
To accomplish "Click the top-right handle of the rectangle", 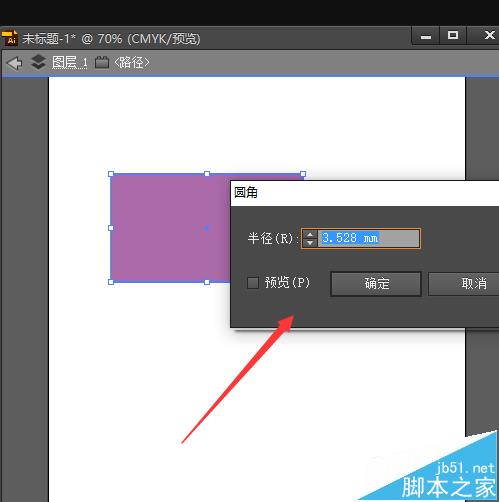I will click(x=303, y=174).
